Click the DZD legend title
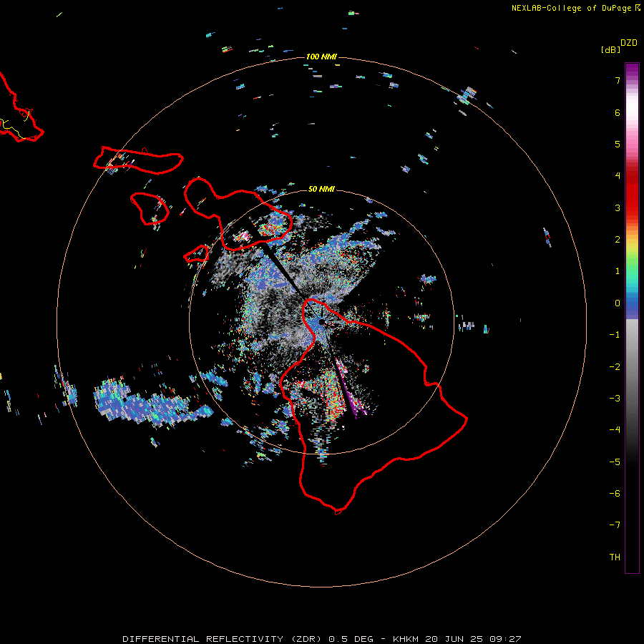This screenshot has width=644, height=644. [629, 43]
